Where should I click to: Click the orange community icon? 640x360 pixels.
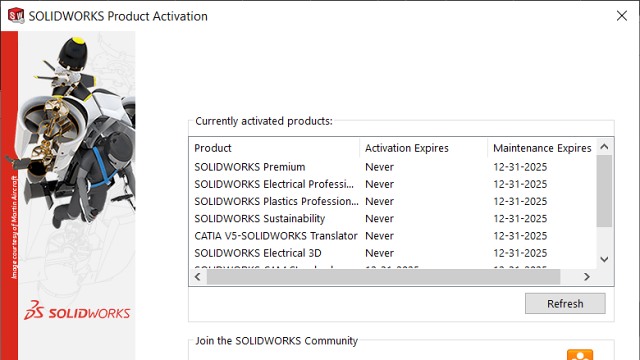point(580,354)
